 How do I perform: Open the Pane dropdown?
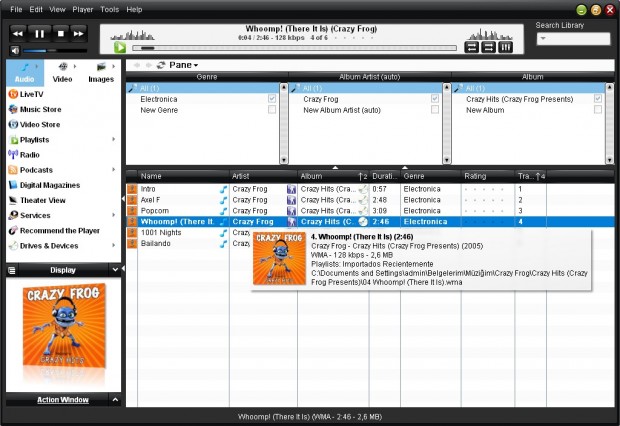(x=184, y=65)
